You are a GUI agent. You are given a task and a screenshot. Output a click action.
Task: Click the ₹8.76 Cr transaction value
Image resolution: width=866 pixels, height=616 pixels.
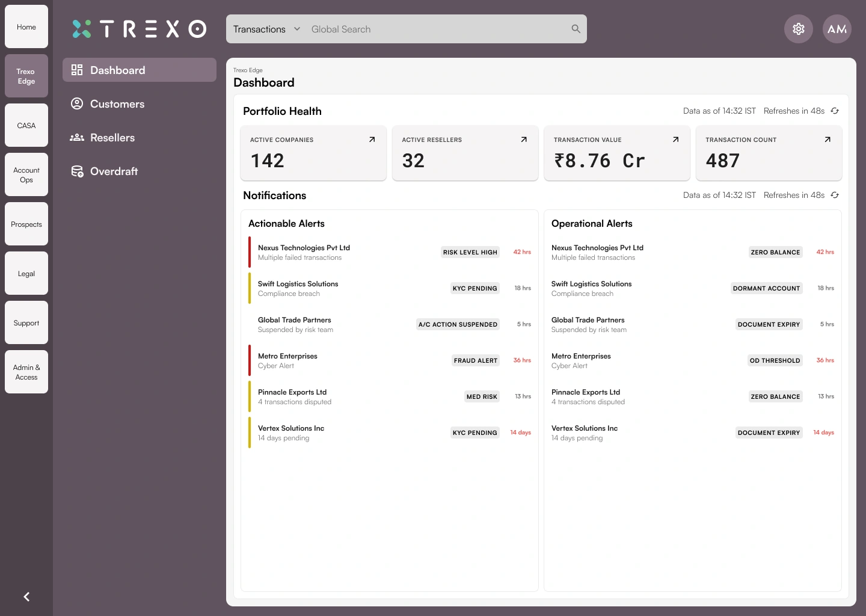[x=600, y=161]
